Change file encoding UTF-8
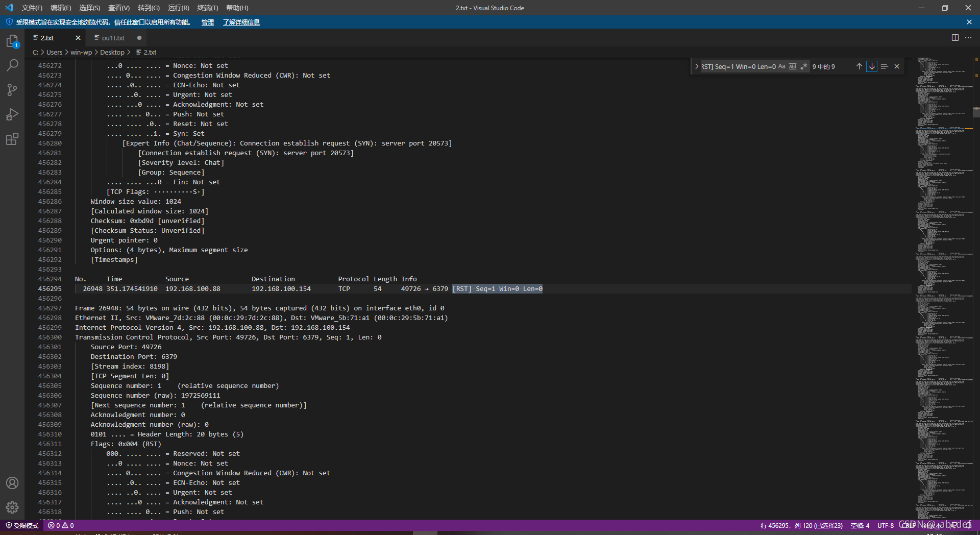This screenshot has width=980, height=535. coord(886,525)
